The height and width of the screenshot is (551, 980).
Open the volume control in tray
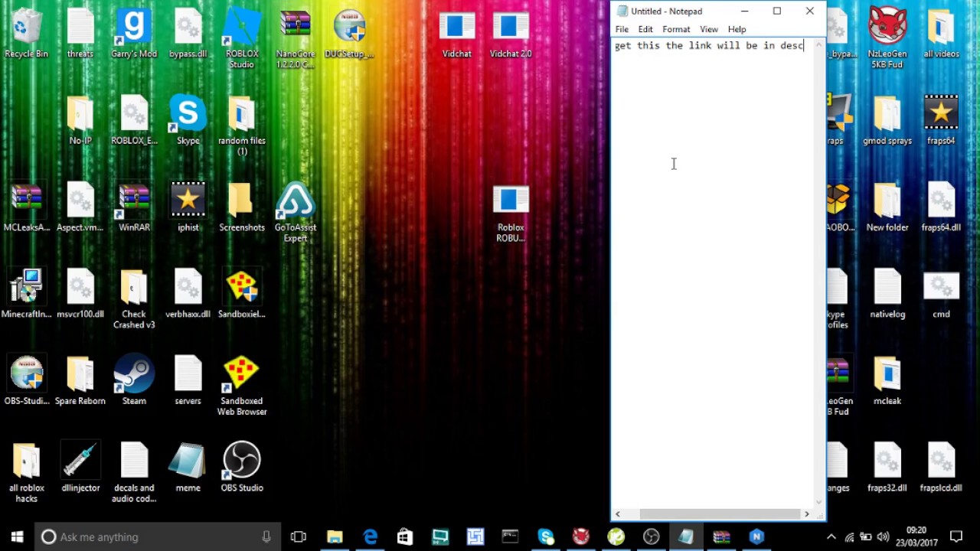point(883,536)
